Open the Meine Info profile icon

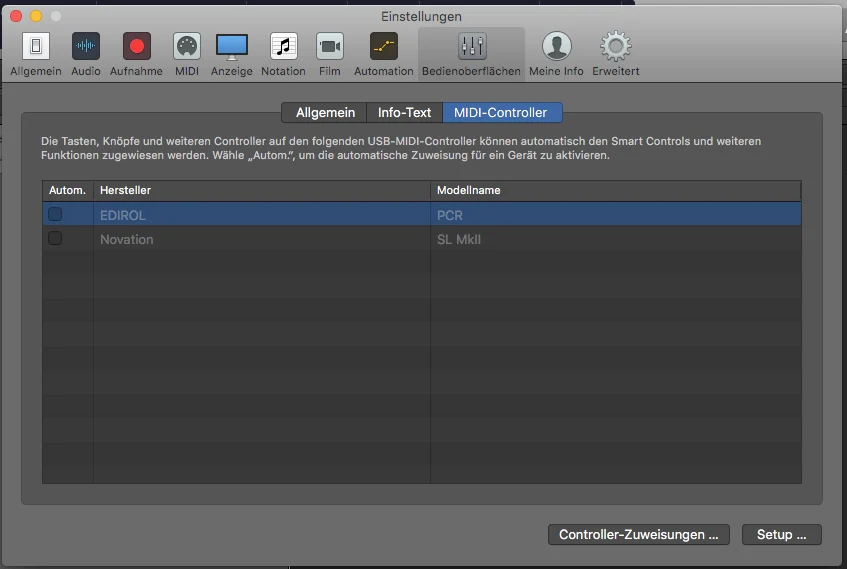tap(556, 46)
